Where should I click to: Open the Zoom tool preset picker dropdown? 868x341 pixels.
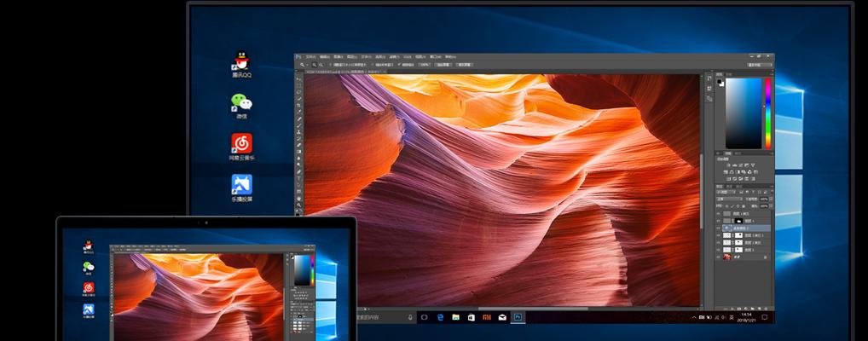click(x=307, y=65)
